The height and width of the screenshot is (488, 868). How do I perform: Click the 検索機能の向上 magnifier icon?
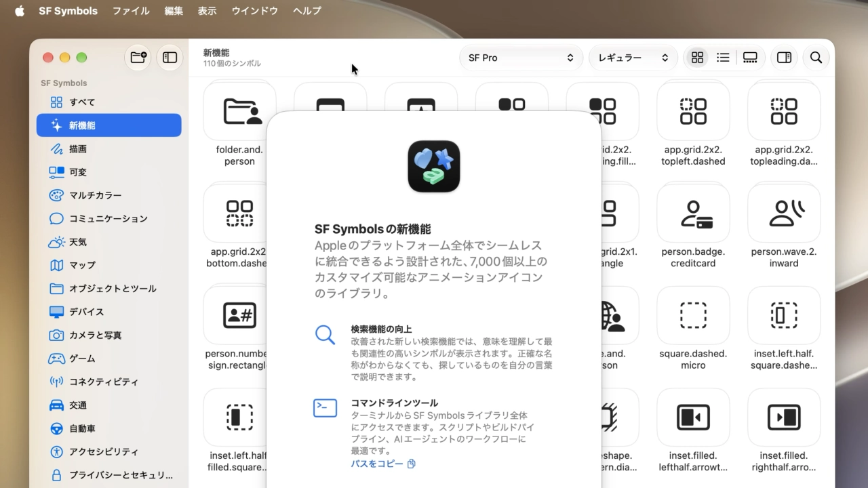click(325, 334)
